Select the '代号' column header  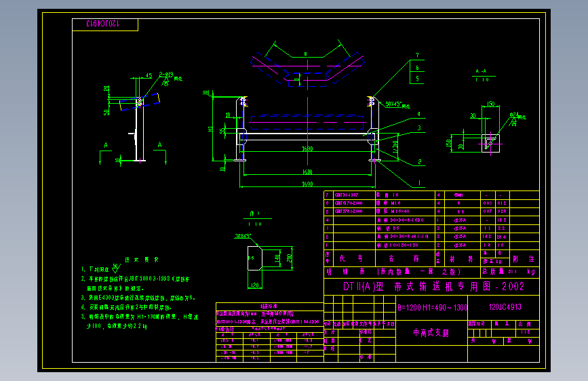[x=351, y=258]
